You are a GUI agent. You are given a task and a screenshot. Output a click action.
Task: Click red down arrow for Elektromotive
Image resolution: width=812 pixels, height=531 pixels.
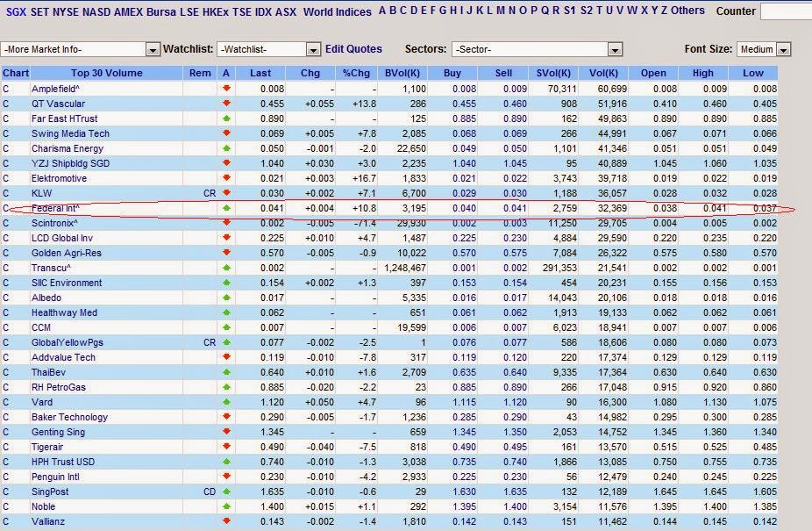click(x=226, y=178)
